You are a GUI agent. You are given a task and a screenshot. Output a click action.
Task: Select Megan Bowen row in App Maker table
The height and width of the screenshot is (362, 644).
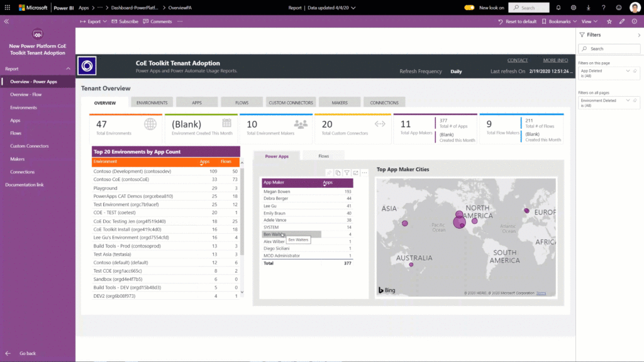point(307,191)
